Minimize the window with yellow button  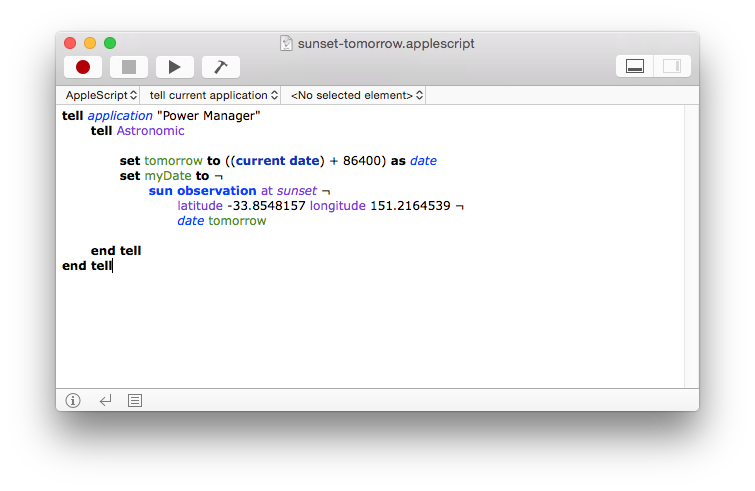90,43
